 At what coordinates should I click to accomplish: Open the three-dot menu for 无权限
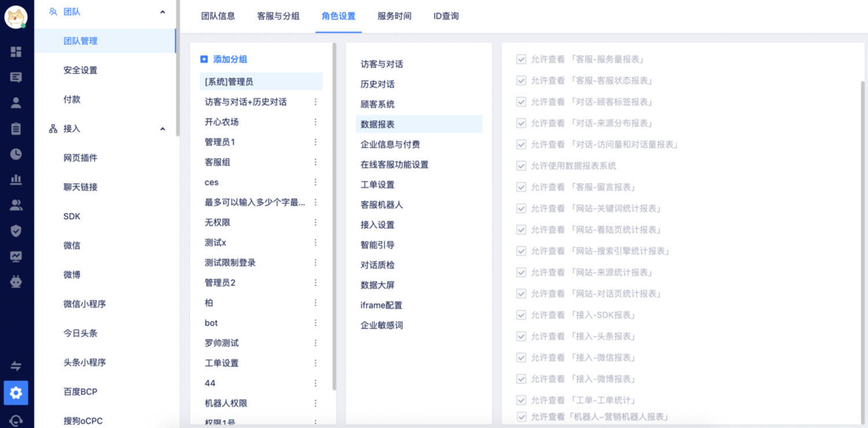pyautogui.click(x=315, y=222)
